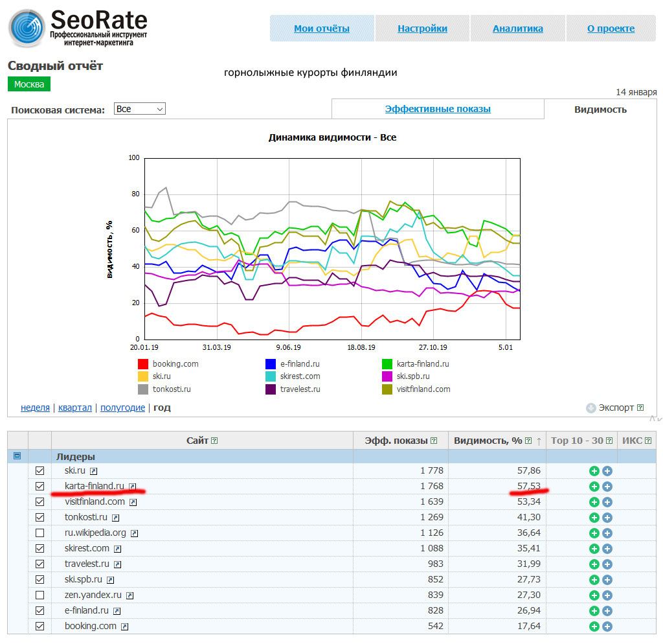Uncheck the visitfinland.com checkbox

pos(39,502)
